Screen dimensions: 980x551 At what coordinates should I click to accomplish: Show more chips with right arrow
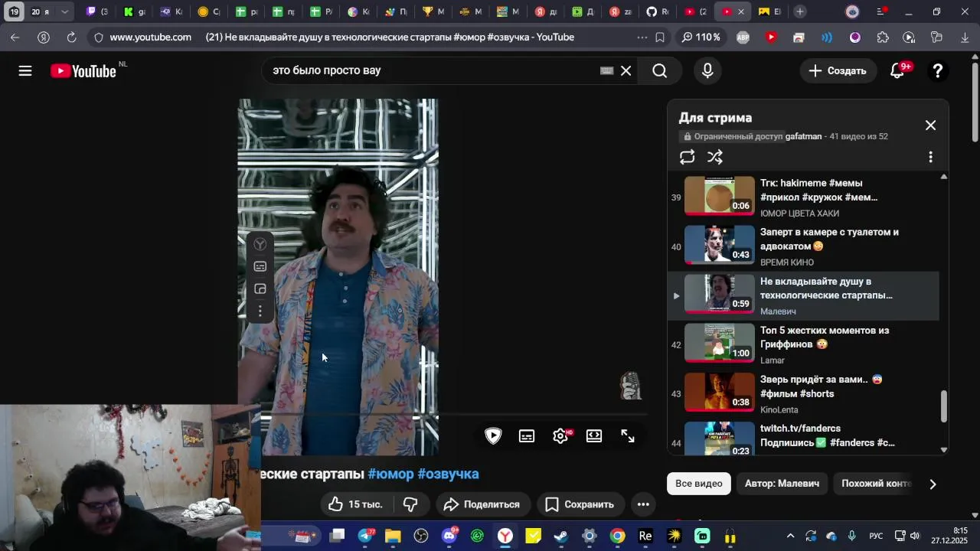[x=933, y=484]
